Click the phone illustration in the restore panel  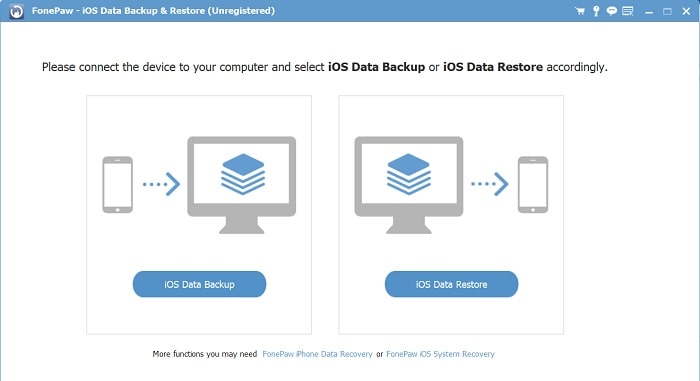coord(533,184)
